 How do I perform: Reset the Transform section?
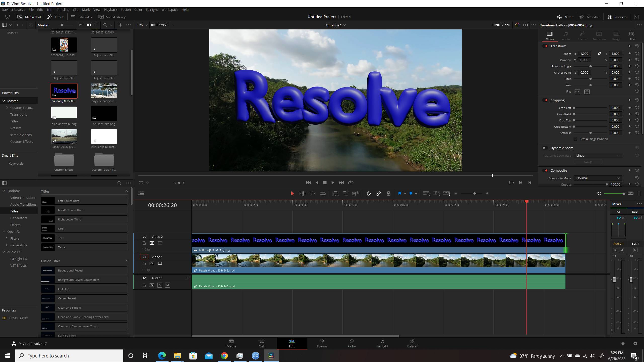(637, 46)
